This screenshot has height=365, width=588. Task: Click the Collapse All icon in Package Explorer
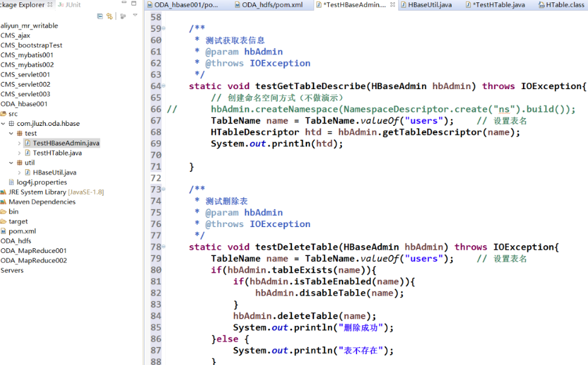click(100, 16)
